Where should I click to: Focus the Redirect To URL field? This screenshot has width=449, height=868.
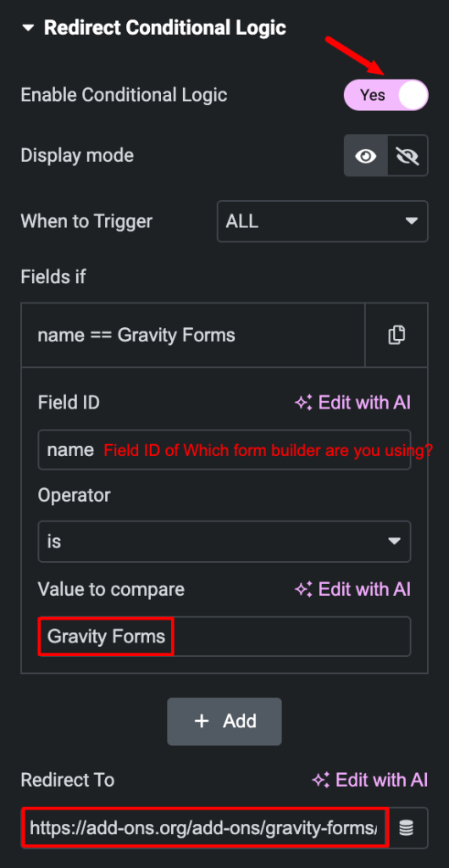pyautogui.click(x=205, y=827)
